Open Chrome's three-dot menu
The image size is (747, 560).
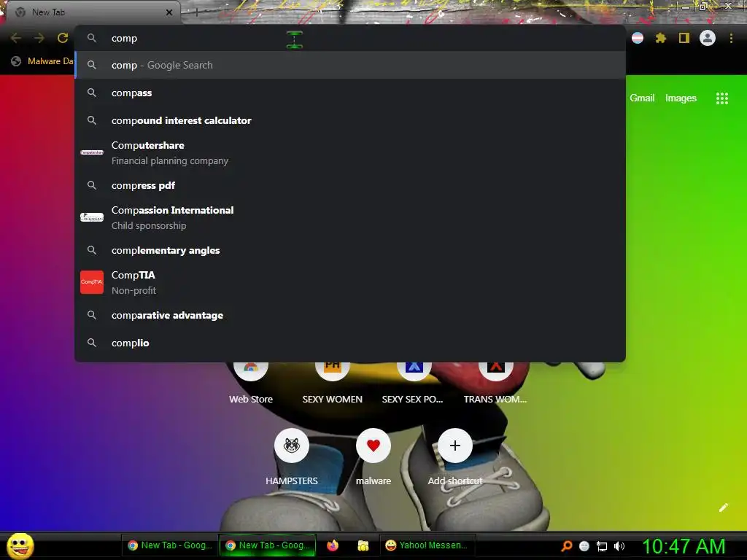click(x=731, y=38)
